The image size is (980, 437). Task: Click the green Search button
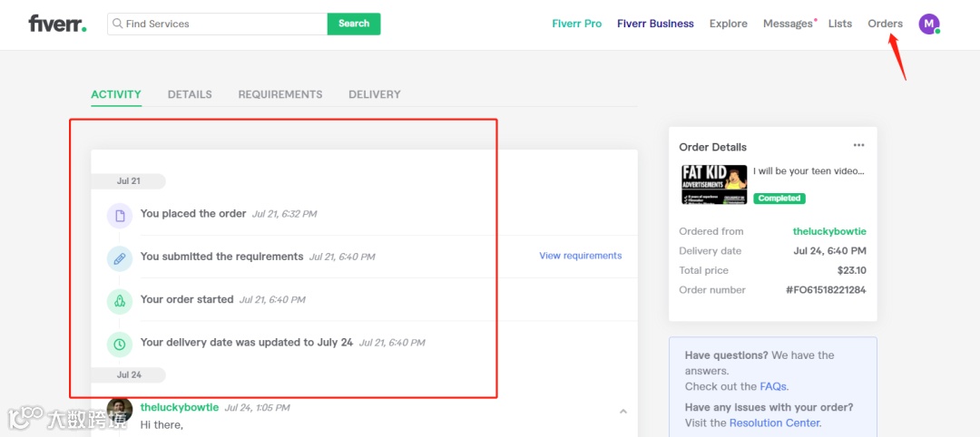pyautogui.click(x=354, y=24)
